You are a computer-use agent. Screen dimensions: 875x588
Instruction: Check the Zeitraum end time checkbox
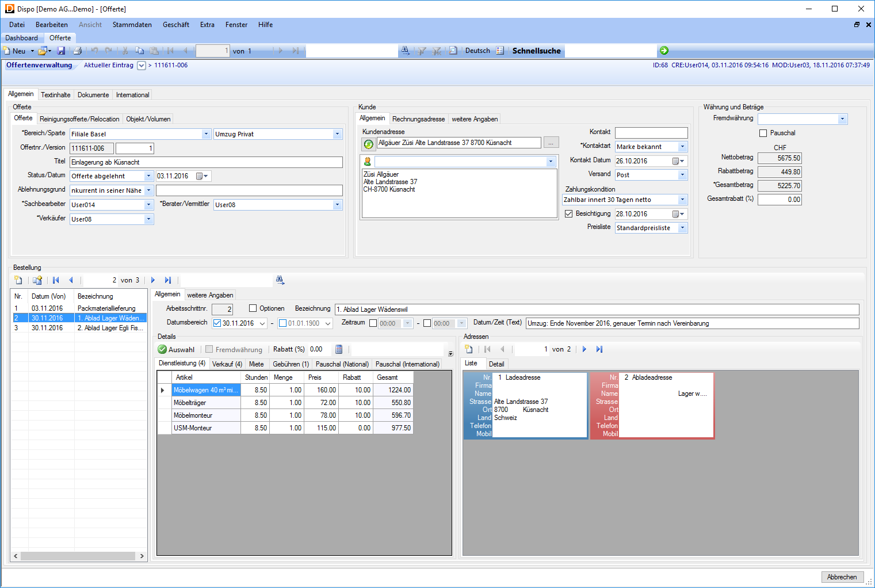(x=427, y=323)
